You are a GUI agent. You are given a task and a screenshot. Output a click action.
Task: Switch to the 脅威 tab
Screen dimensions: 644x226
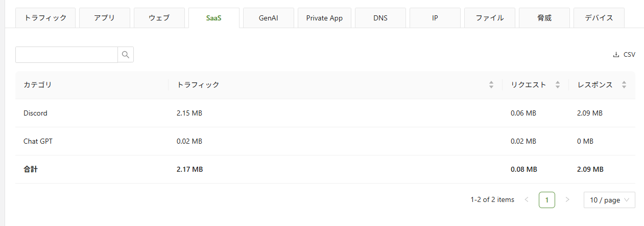point(544,18)
